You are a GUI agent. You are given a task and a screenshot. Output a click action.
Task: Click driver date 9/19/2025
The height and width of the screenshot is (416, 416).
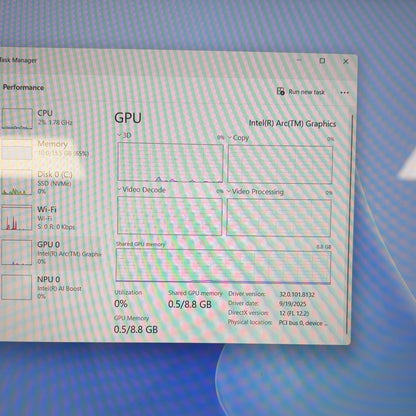(293, 304)
